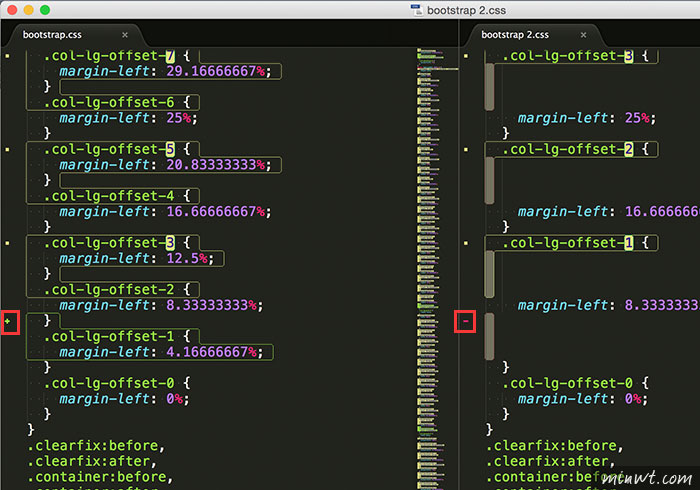700x490 pixels.
Task: Click '.col-lg-offset-1 {' in bootstrap.css
Action: click(x=117, y=337)
